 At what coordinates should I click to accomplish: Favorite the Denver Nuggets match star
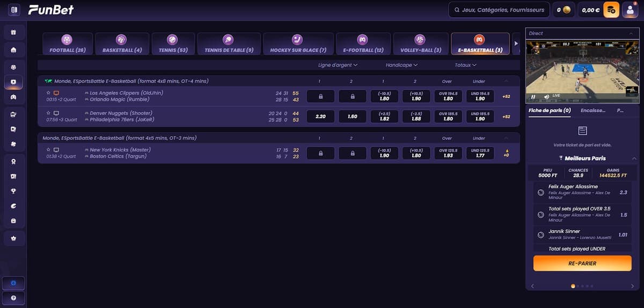(x=48, y=113)
